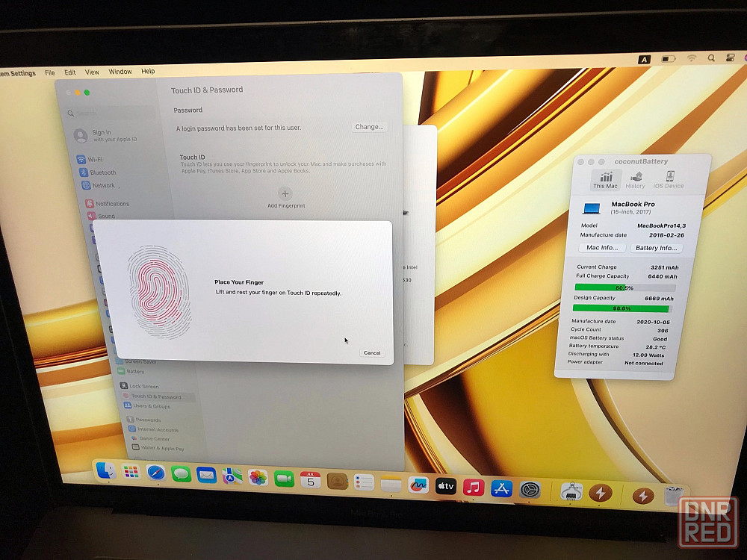The height and width of the screenshot is (560, 747).
Task: Click the Mac Info... button
Action: [602, 248]
